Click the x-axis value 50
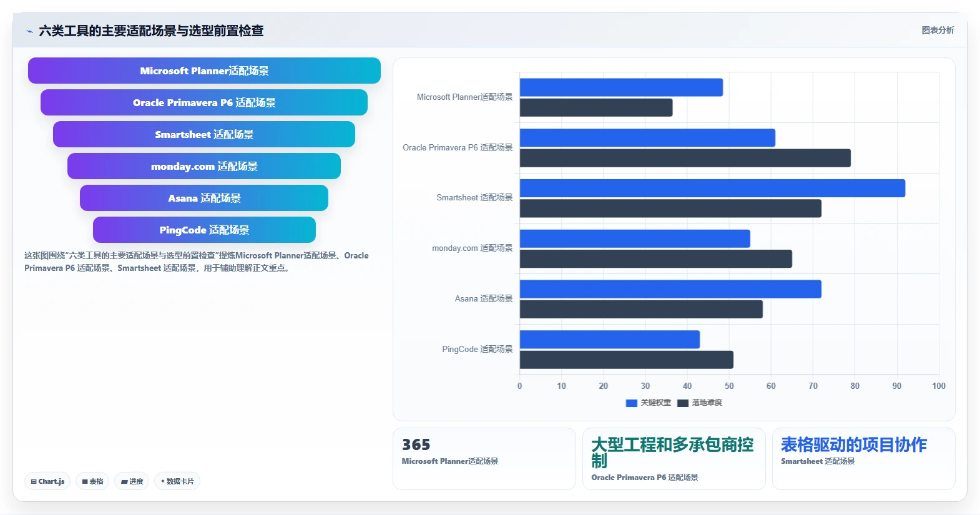Image resolution: width=980 pixels, height=515 pixels. (x=729, y=386)
